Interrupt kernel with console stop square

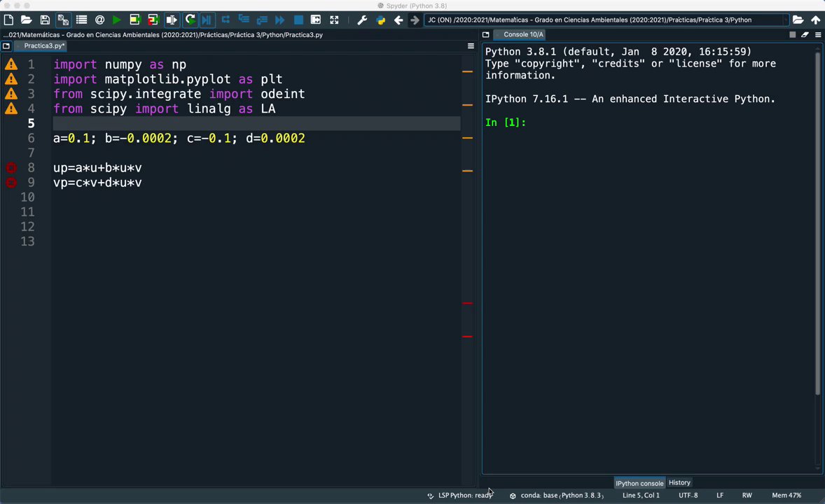792,35
